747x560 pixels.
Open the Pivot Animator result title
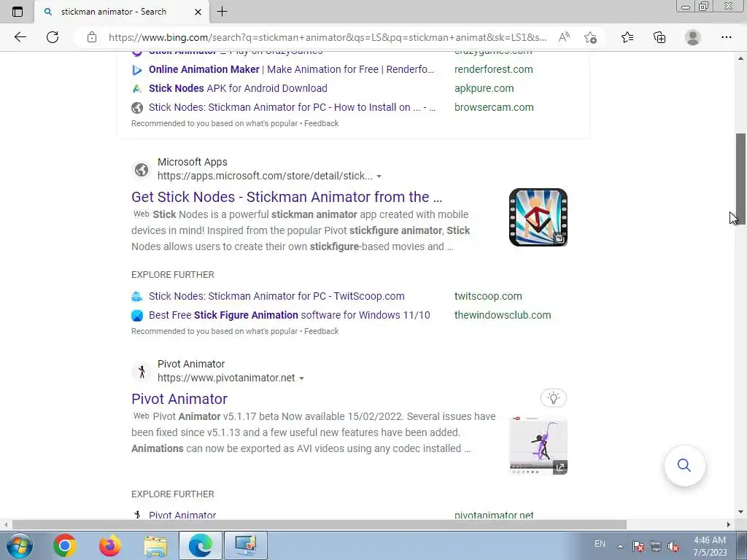coord(179,399)
